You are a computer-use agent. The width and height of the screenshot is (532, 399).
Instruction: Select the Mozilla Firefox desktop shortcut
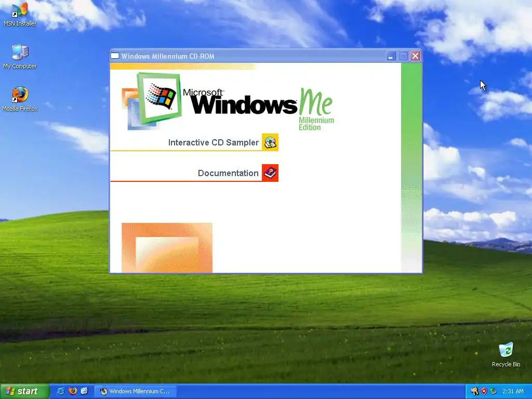(20, 99)
